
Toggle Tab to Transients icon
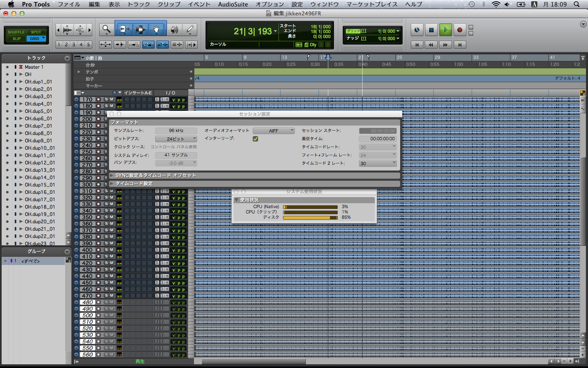coord(120,45)
